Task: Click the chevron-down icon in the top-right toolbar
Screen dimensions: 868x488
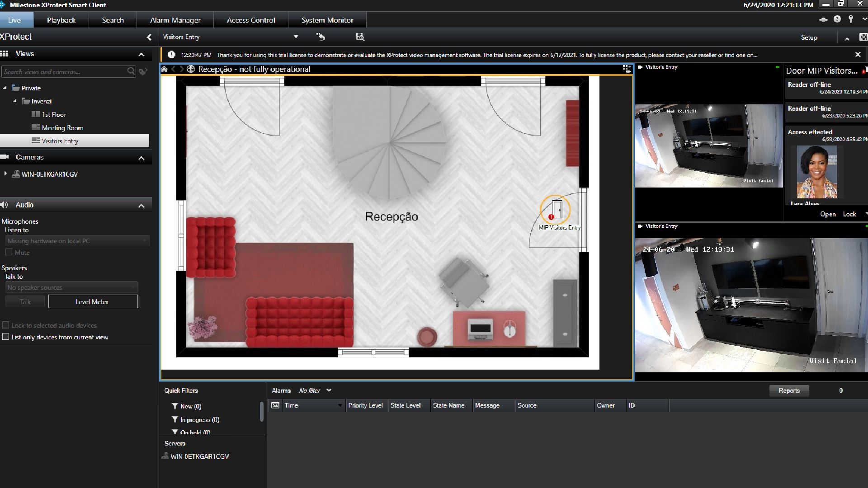Action: (x=864, y=19)
